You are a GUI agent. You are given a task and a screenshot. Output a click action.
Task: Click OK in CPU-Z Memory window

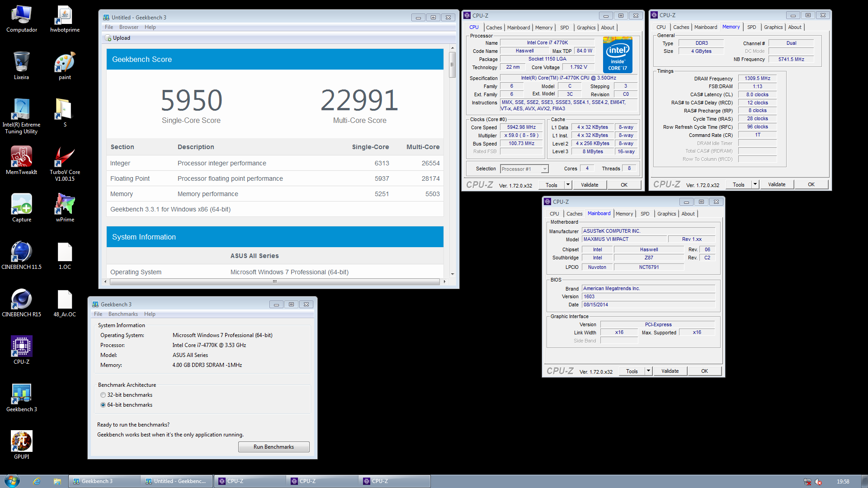(x=811, y=184)
